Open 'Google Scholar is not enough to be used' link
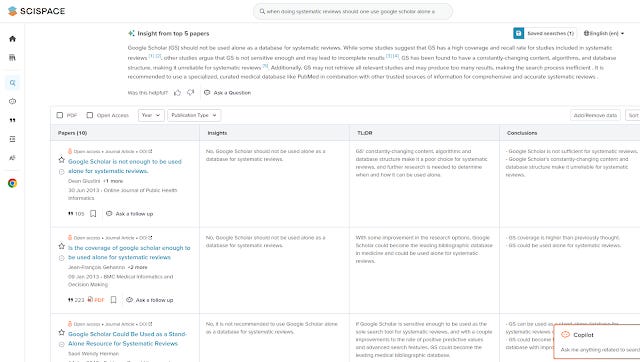Screen dimensions: 640x362 (124, 166)
